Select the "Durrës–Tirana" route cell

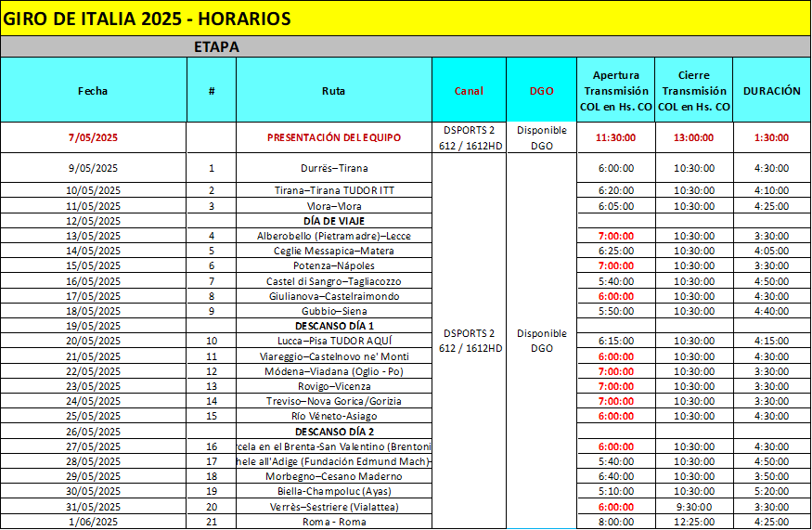[x=333, y=168]
